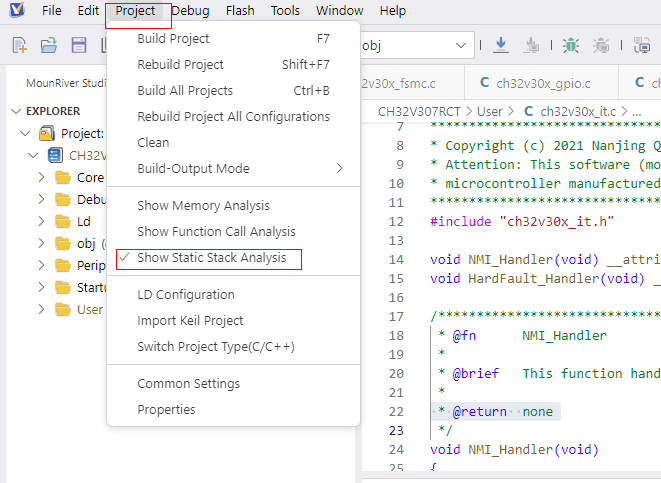Click C file icon in ch32v30x_it.c breadcrumb

[x=528, y=112]
